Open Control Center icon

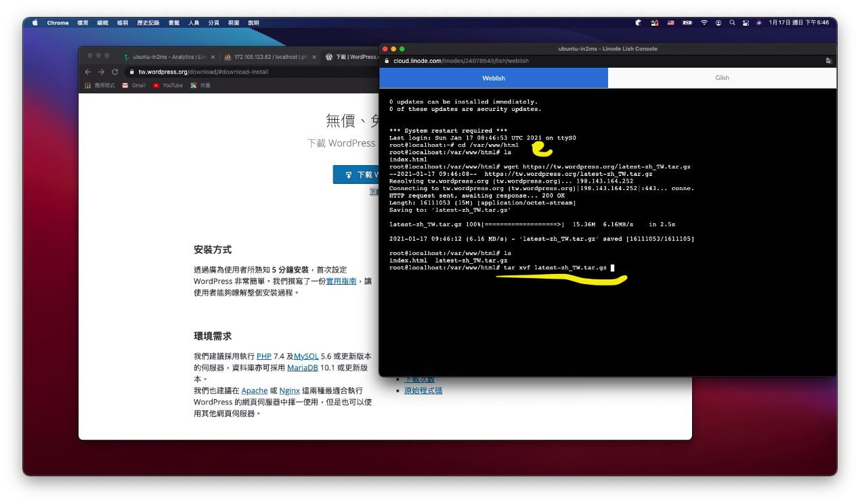click(746, 22)
